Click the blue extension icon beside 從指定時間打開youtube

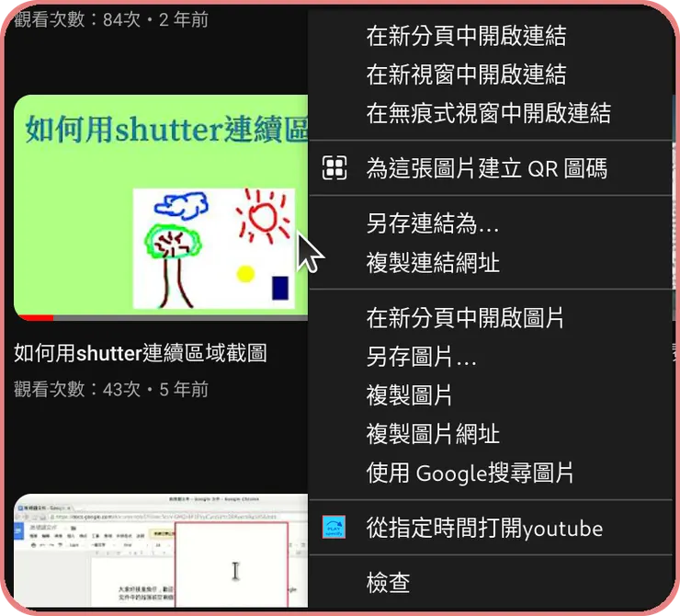[x=334, y=527]
